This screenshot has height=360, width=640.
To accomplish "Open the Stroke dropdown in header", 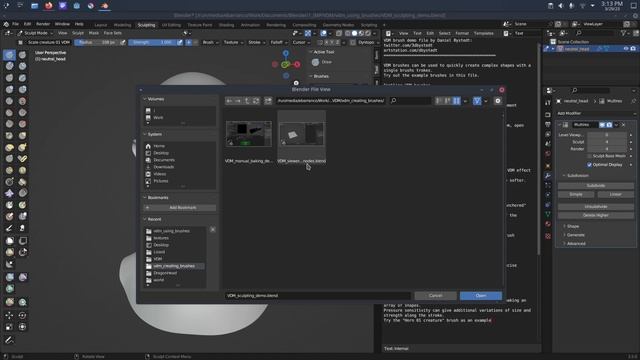I will tap(256, 42).
